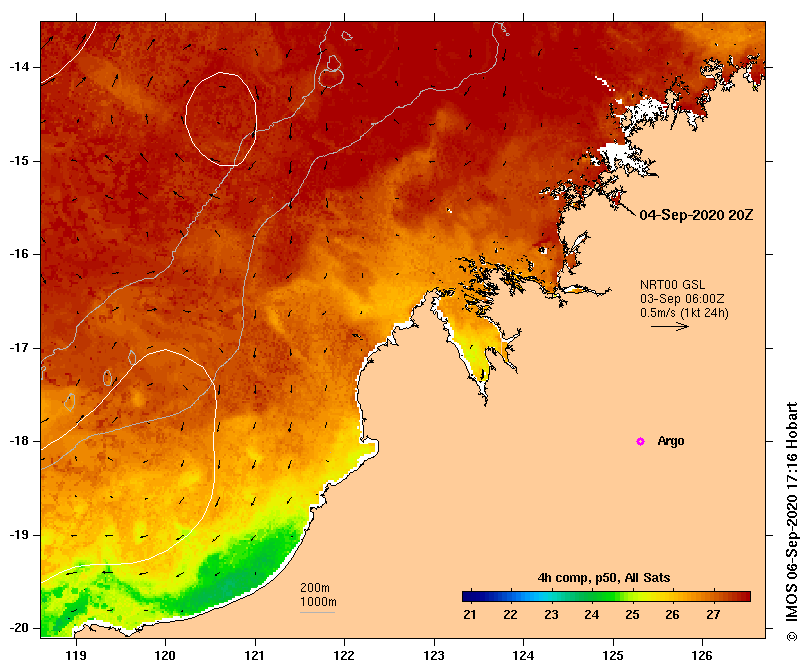
Task: Click the grey 1000m legend line sample
Action: click(317, 613)
